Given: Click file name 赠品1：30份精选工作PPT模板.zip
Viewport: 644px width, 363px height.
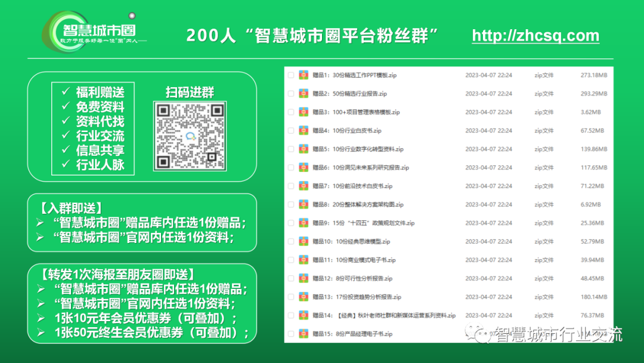Looking at the screenshot, I should coord(354,75).
